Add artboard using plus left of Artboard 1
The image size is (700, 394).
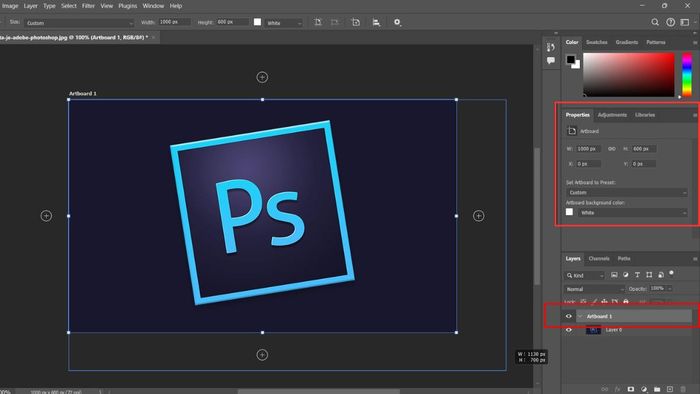pos(46,216)
